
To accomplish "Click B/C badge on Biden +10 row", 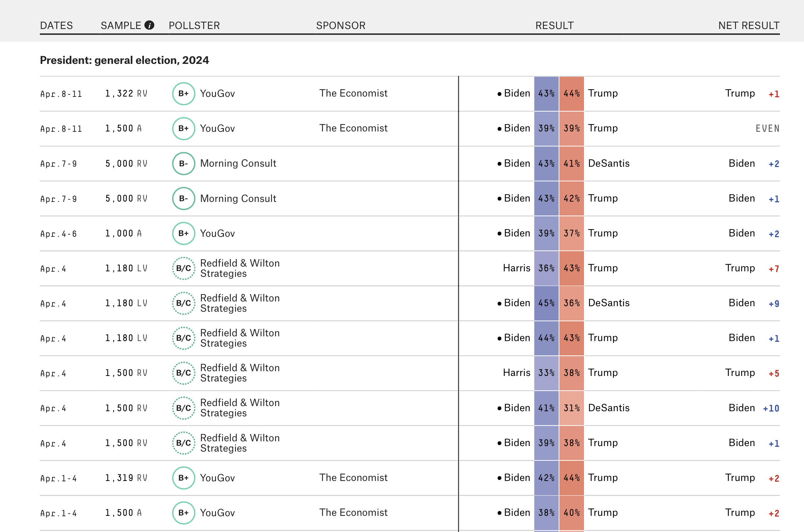I will 183,408.
